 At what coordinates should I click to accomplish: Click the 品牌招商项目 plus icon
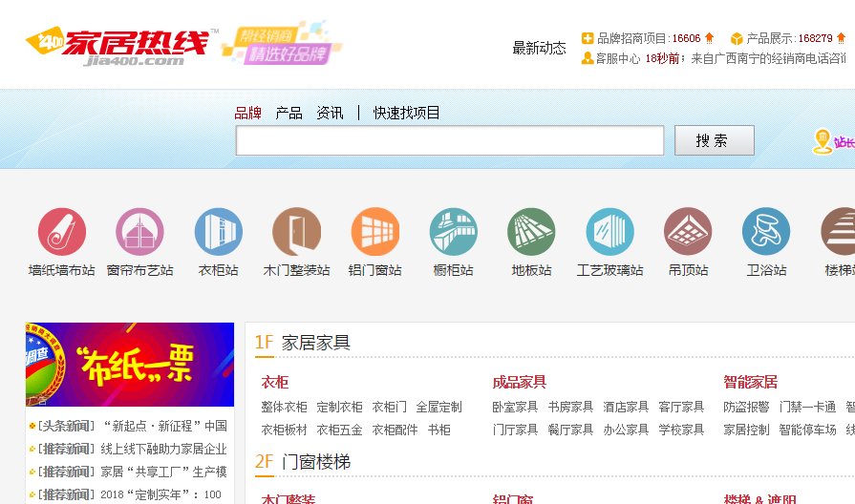click(588, 38)
